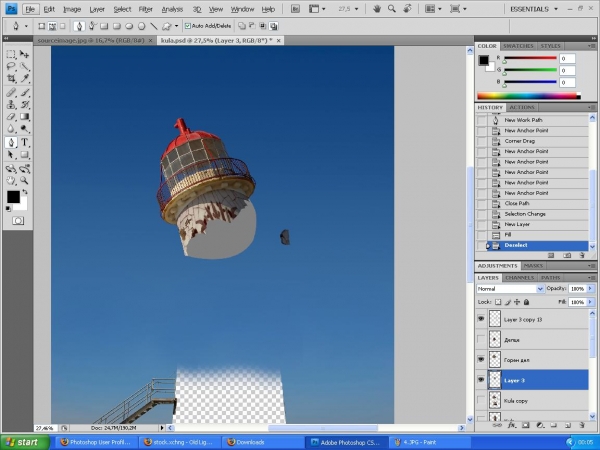This screenshot has height=450, width=600.
Task: Open the Windows start button
Action: tap(25, 442)
